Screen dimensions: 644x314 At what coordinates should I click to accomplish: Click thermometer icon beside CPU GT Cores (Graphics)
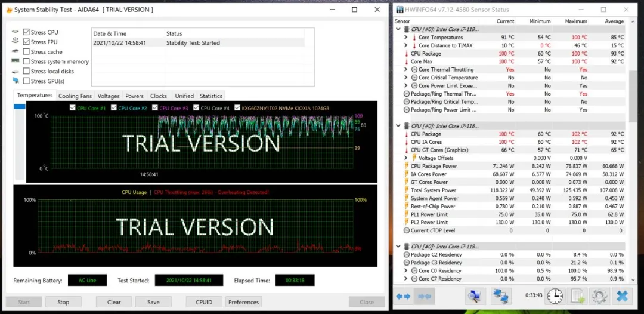(x=407, y=150)
